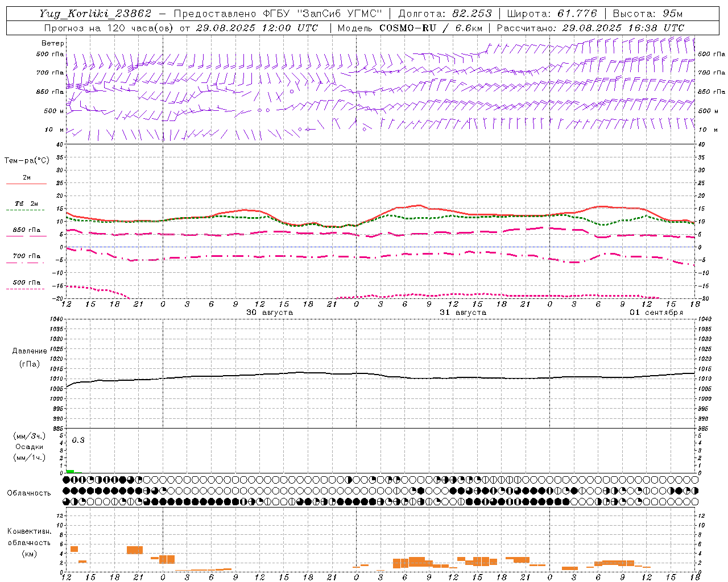
Task: Click '700 гПа' in the temperature legend
Action: [x=27, y=256]
